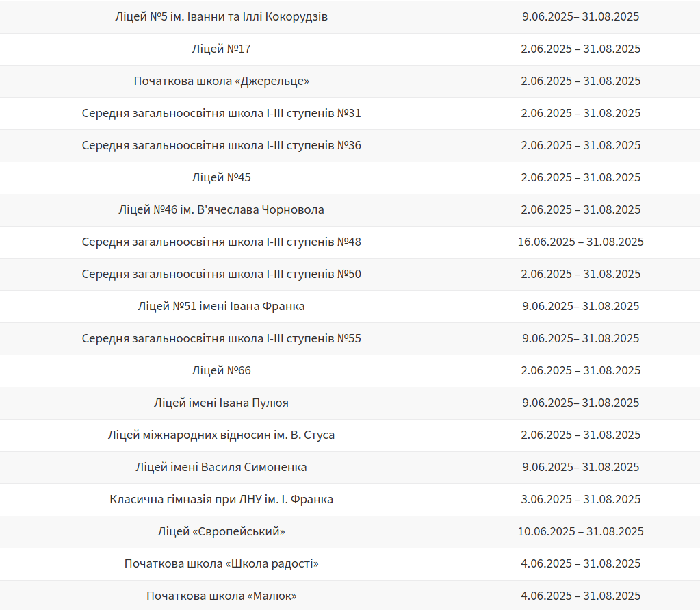Screen dimensions: 700x610
Task: Click Ліцей №46 ім. В'ячеслава Чорновола
Action: [x=222, y=210]
